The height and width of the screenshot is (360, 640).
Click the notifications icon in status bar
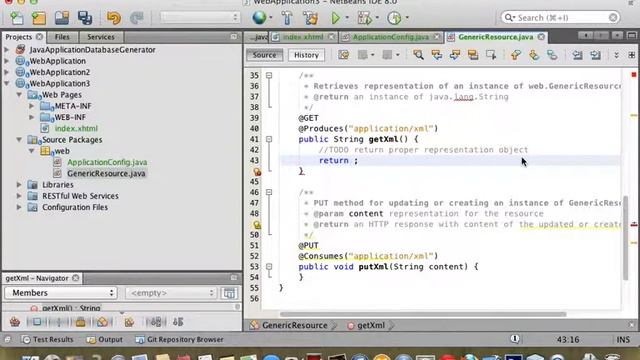[515, 339]
